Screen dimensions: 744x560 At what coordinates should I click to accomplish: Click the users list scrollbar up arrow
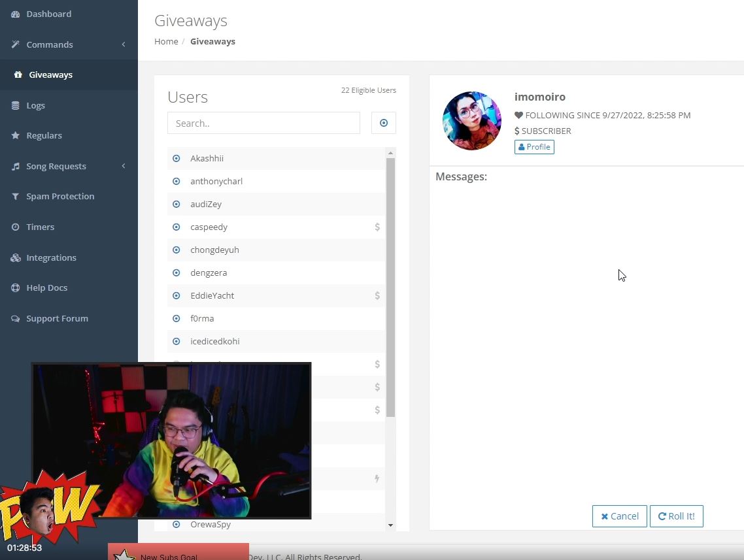[x=390, y=153]
